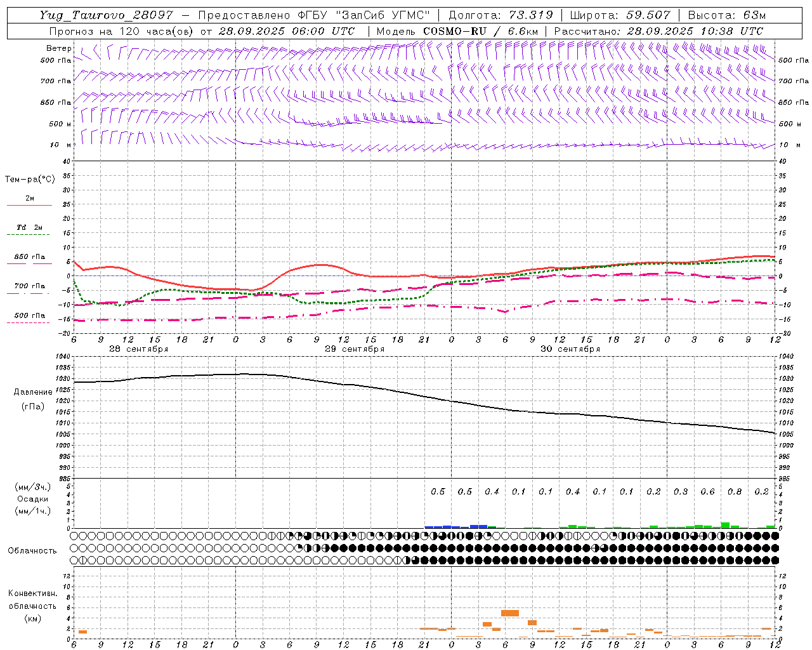Select the 28 сентября date marker
Image resolution: width=812 pixels, height=650 pixels.
[x=138, y=349]
